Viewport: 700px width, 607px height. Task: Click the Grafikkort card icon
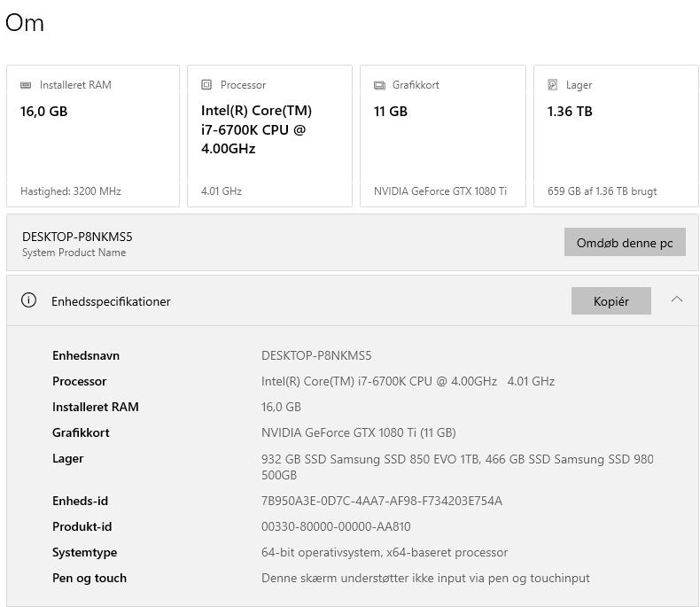(x=379, y=85)
